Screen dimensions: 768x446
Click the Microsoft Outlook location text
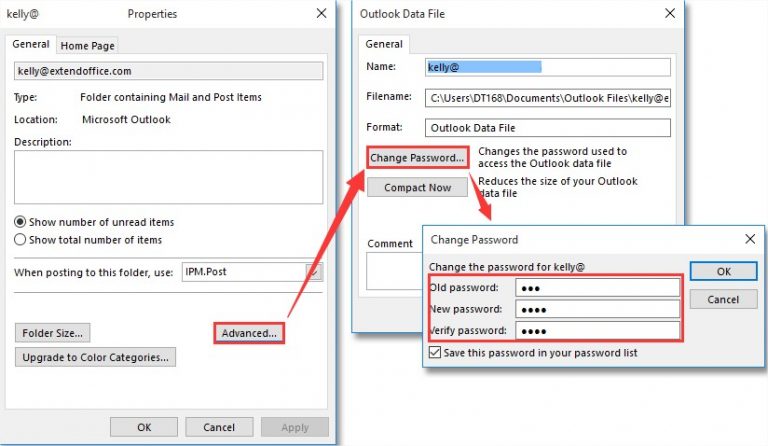[126, 119]
